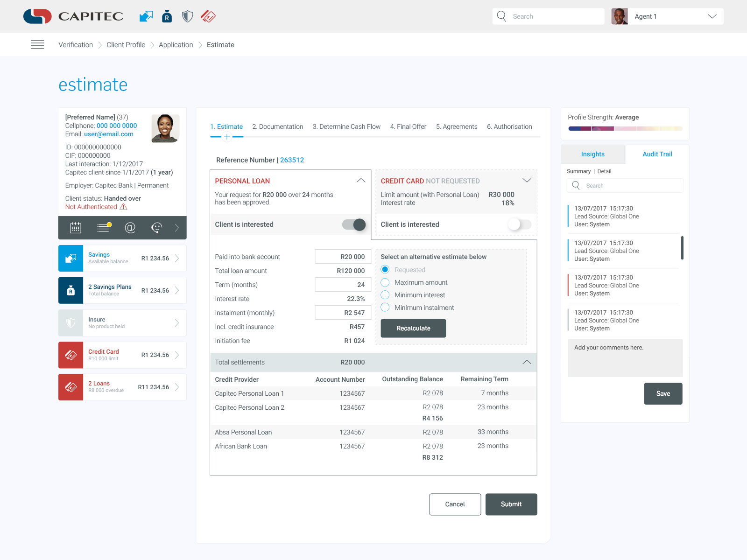The image size is (747, 560).
Task: Open 2 Savings Plans details chevron
Action: (177, 290)
